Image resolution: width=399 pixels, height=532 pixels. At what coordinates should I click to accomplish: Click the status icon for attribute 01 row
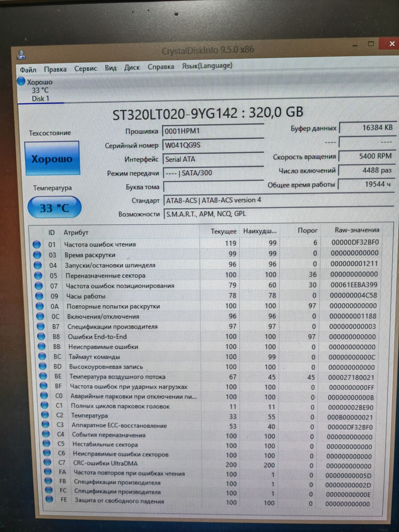click(37, 244)
